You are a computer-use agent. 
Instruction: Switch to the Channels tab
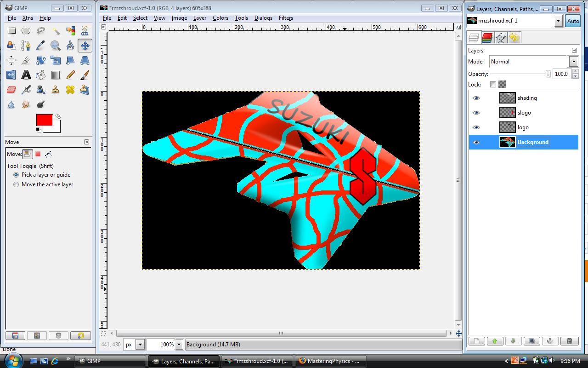pyautogui.click(x=487, y=38)
